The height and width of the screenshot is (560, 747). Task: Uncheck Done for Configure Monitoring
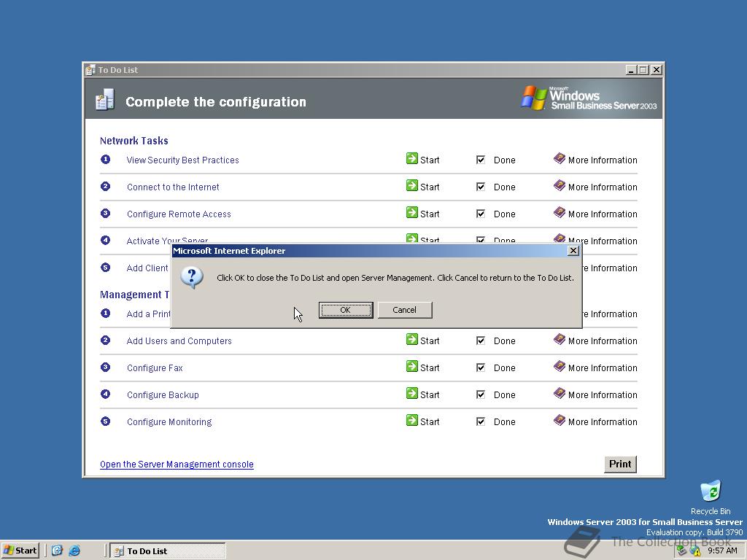click(481, 421)
